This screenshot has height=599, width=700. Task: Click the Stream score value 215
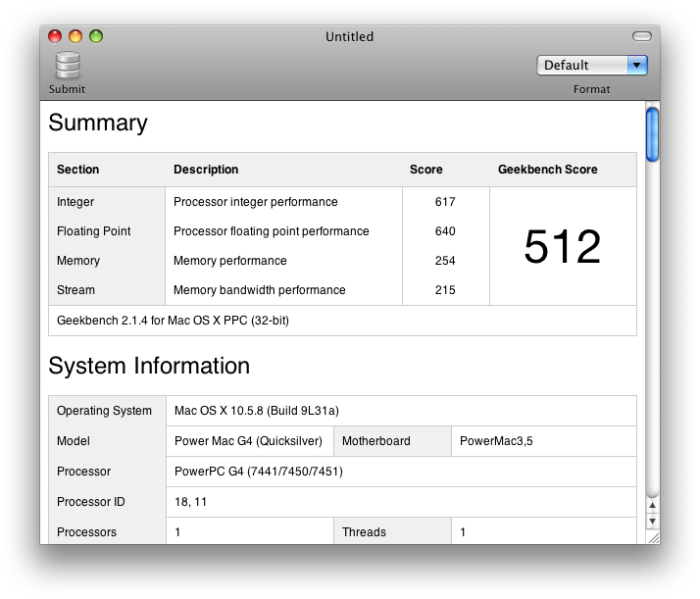[x=445, y=290]
